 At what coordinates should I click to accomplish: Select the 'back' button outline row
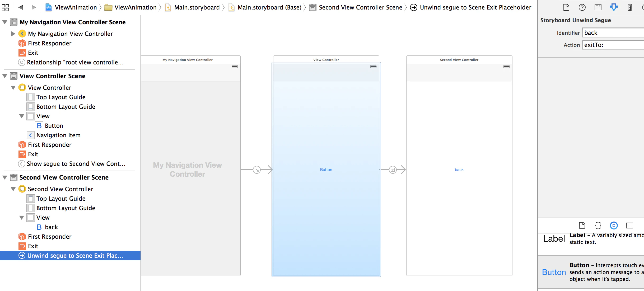pyautogui.click(x=70, y=227)
